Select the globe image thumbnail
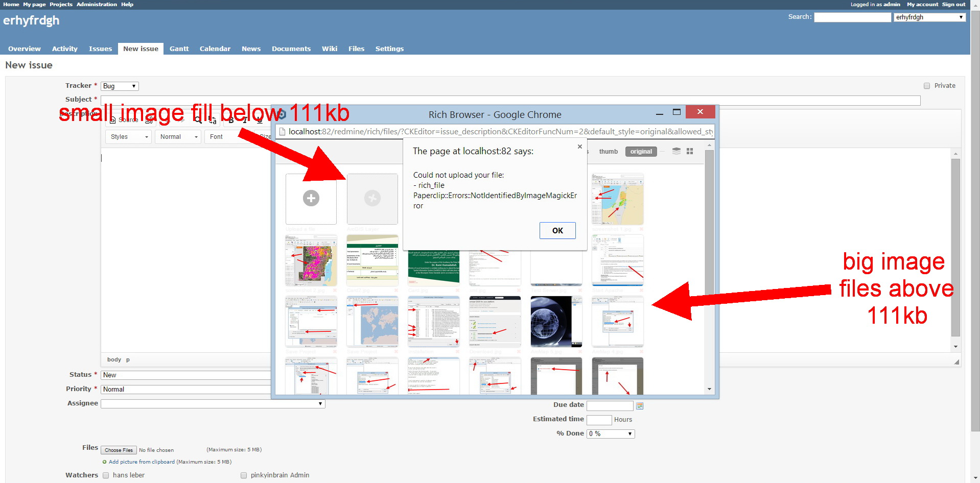This screenshot has width=980, height=483. tap(556, 322)
